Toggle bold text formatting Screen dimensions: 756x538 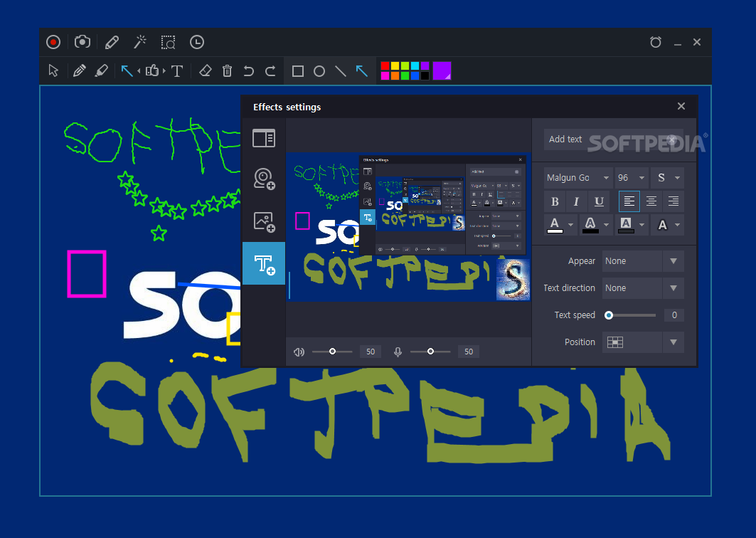[x=555, y=201]
